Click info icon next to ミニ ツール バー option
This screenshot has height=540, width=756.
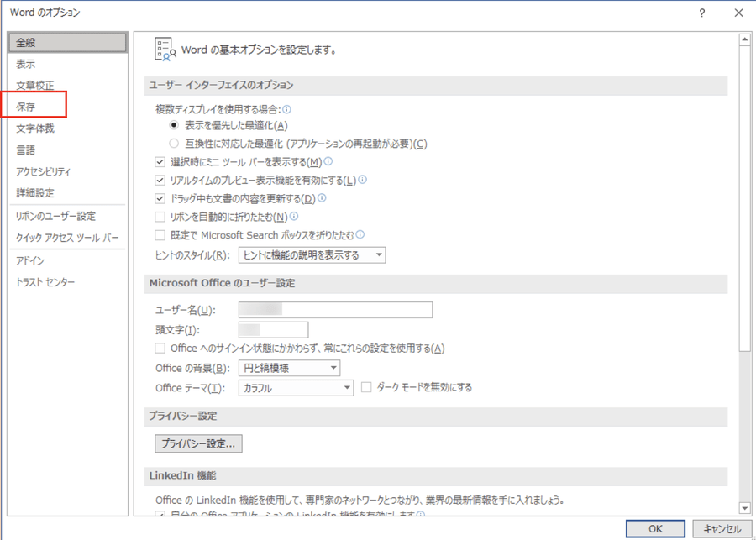[328, 161]
